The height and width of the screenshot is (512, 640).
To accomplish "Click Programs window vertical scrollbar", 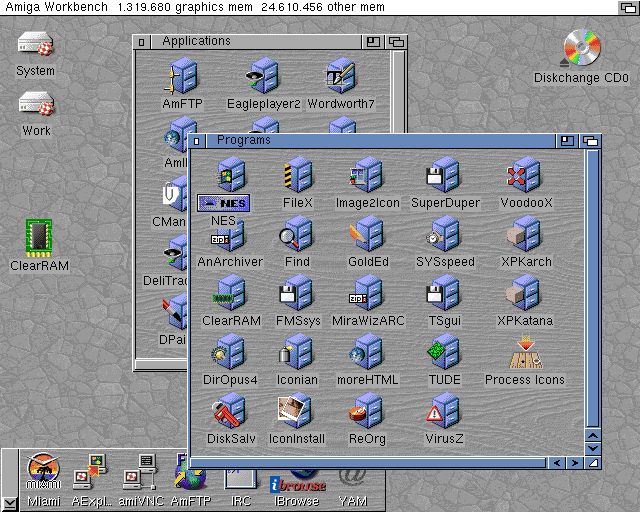I will tap(593, 289).
